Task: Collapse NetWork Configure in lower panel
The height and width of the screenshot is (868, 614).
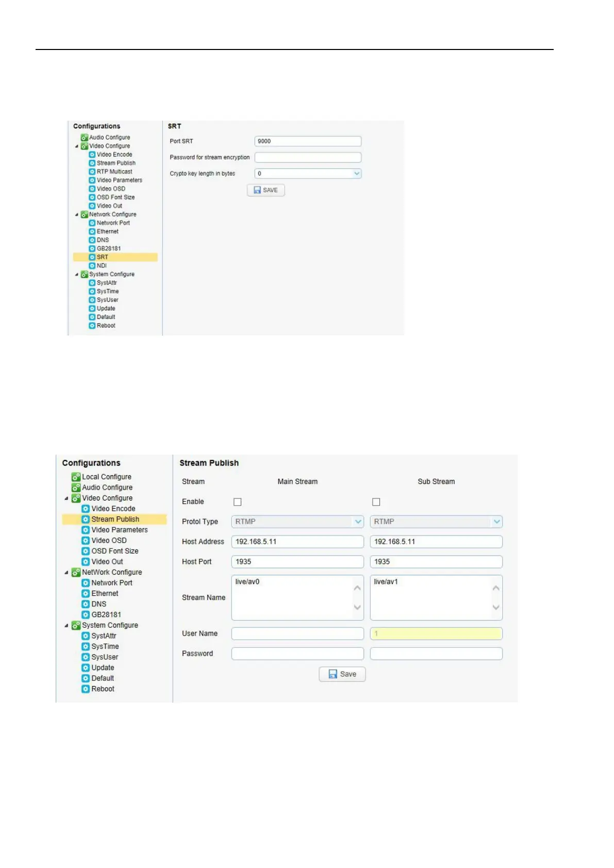Action: tap(67, 573)
